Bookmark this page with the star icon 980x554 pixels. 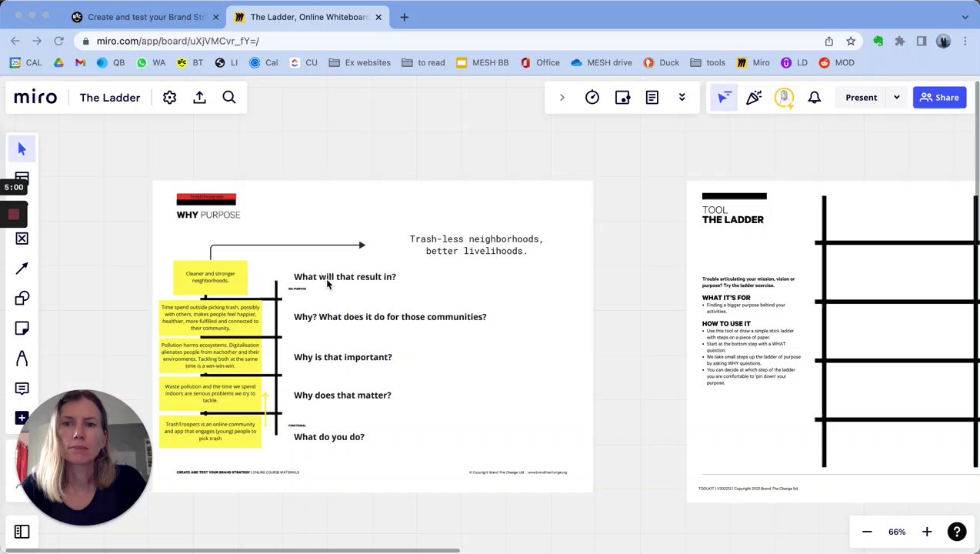851,41
